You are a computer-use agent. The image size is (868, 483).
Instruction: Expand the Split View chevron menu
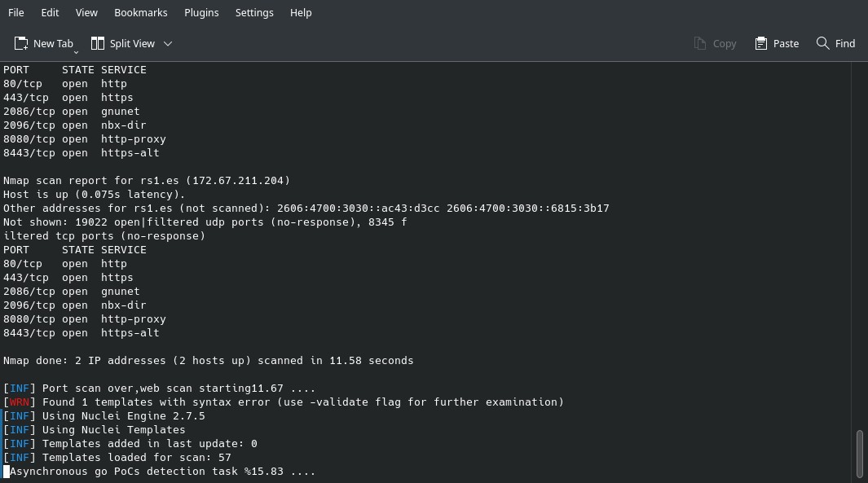point(168,44)
